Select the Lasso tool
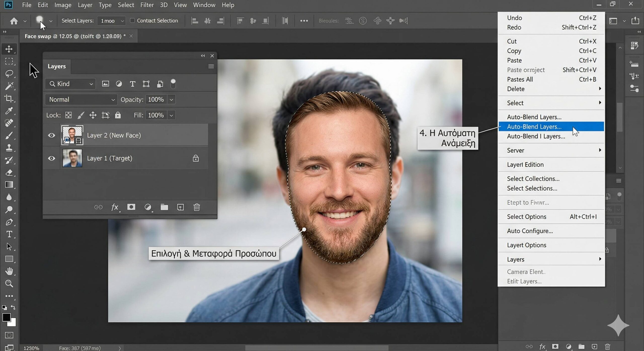This screenshot has height=351, width=644. point(9,73)
